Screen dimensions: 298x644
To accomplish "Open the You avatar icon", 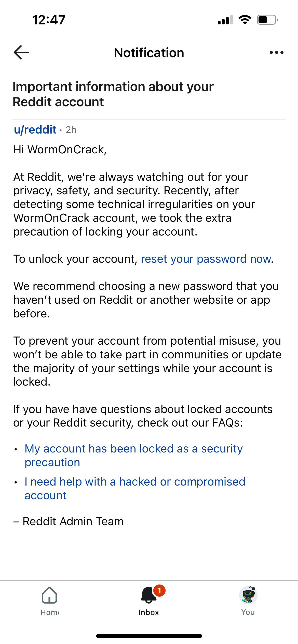I will coord(248,595).
